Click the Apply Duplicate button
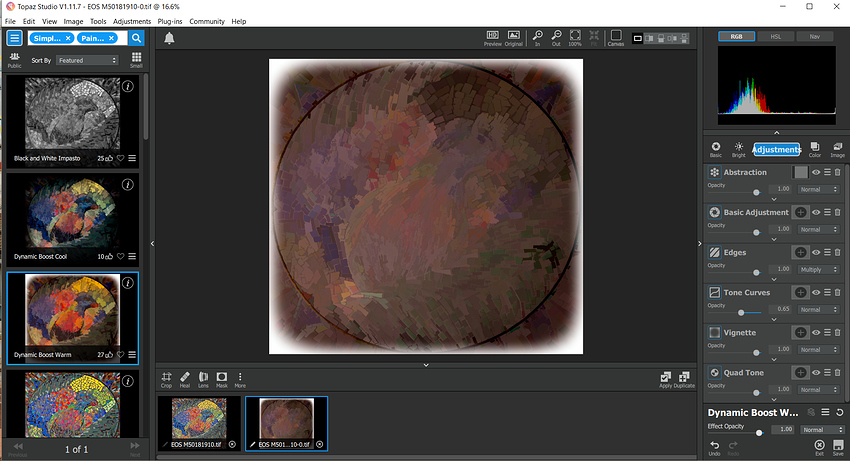850x461 pixels. pyautogui.click(x=677, y=379)
